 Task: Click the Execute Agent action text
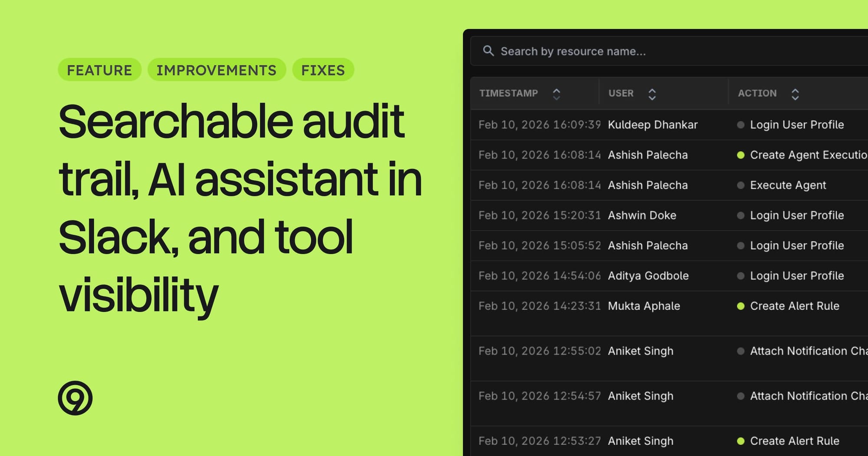788,185
